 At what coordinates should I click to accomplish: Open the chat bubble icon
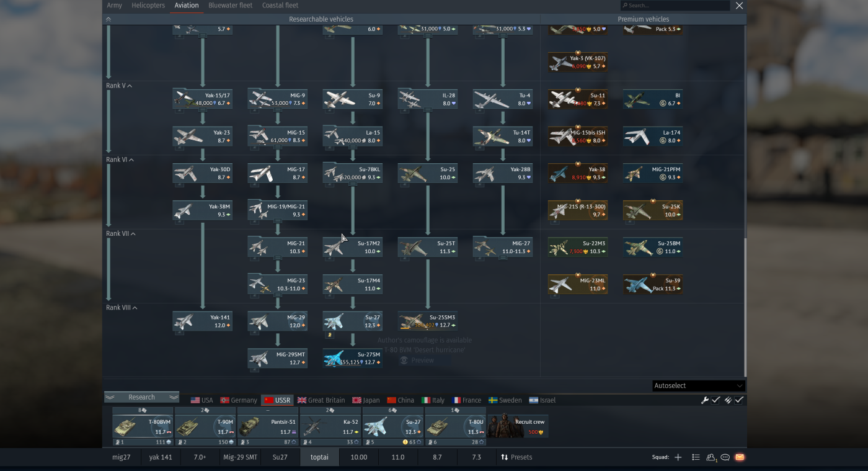(725, 457)
